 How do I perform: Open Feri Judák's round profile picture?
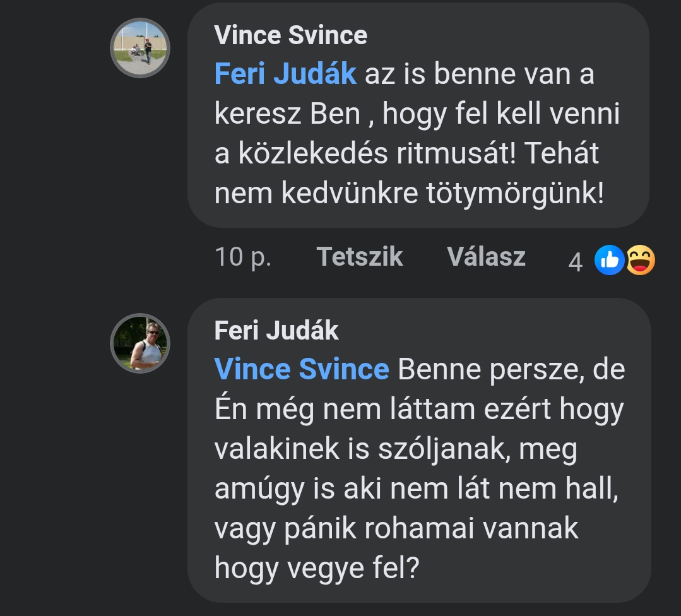[x=140, y=343]
